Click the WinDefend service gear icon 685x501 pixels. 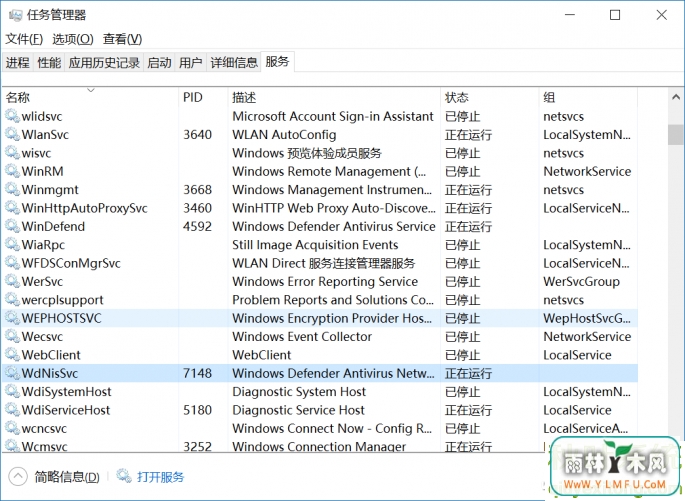click(x=12, y=226)
